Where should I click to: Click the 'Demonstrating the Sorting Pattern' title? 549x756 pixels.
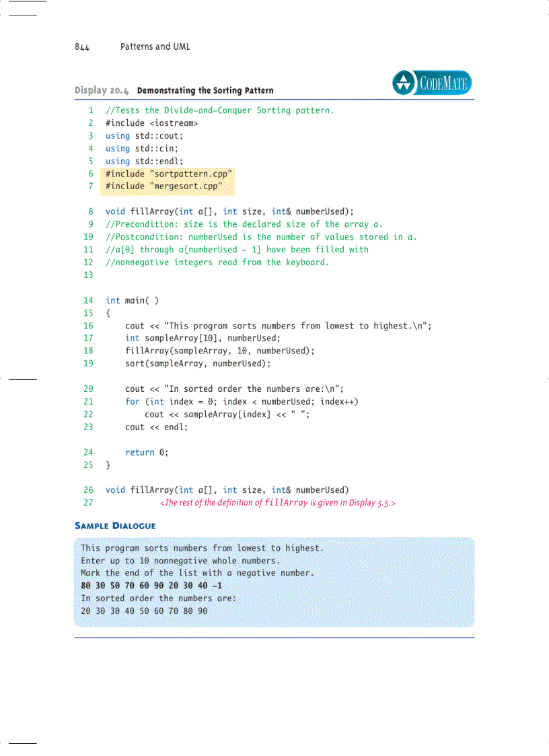point(205,90)
